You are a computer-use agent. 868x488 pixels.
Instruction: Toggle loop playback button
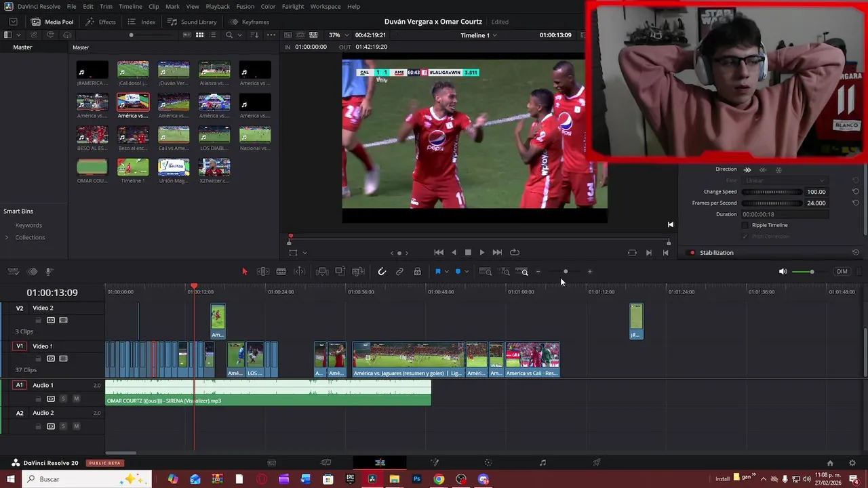[515, 253]
